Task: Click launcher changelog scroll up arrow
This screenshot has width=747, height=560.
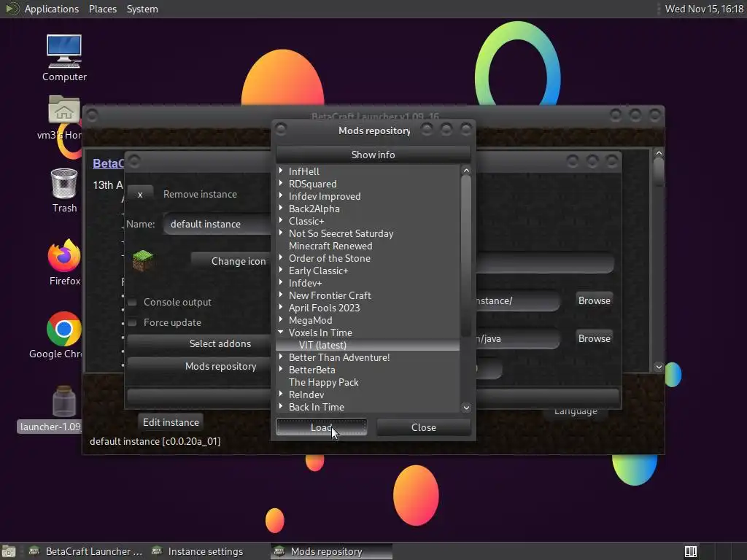Action: 659,153
